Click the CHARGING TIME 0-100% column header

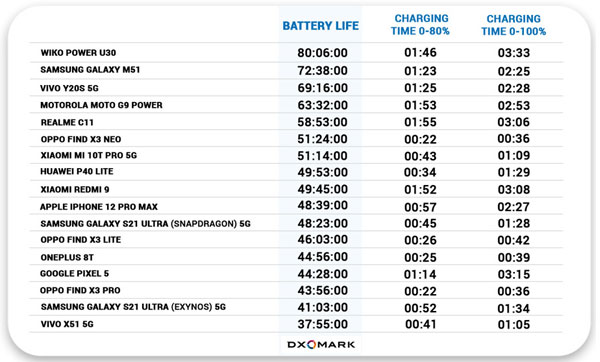(x=514, y=25)
